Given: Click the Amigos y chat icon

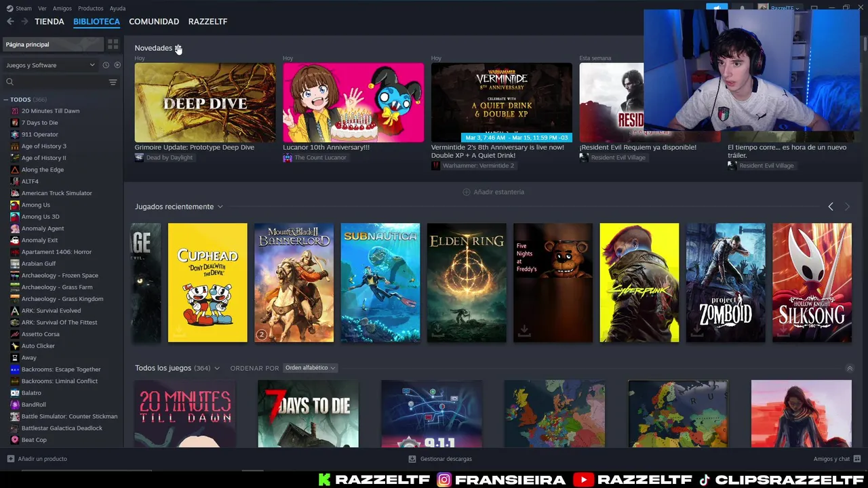Looking at the screenshot, I should click(x=858, y=459).
